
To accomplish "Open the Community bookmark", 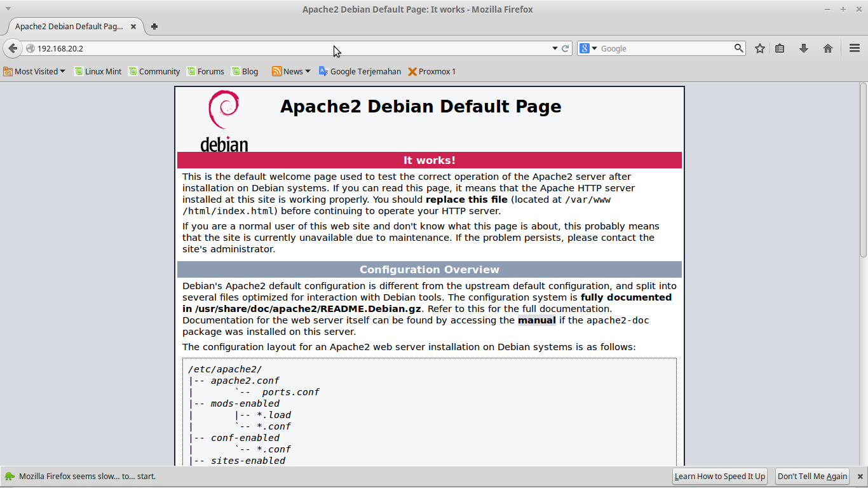I will tap(154, 72).
